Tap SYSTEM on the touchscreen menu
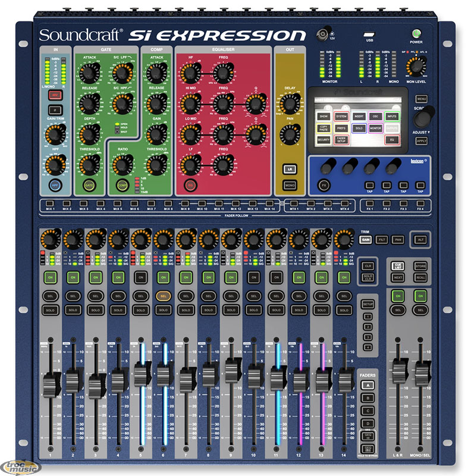The image size is (468, 476). click(x=341, y=116)
